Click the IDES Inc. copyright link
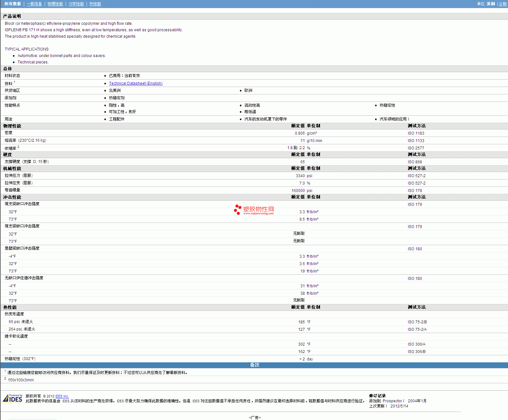Screen dimensions: 508x420 coord(62,396)
